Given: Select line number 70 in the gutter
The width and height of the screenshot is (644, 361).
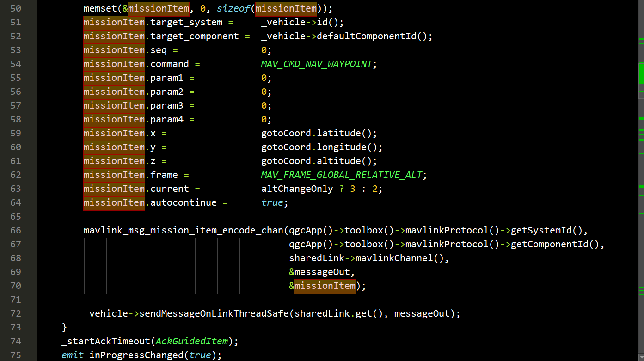Looking at the screenshot, I should 16,286.
